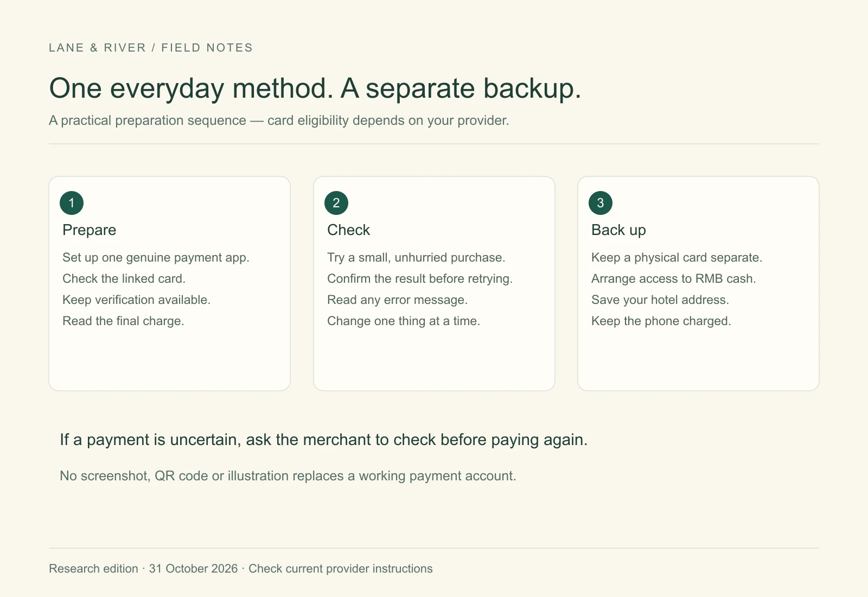Click the "Prepare" card heading

coord(90,230)
